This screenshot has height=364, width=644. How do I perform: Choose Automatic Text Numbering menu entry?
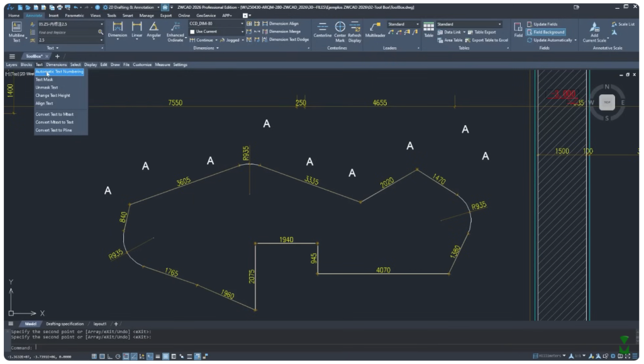(59, 72)
